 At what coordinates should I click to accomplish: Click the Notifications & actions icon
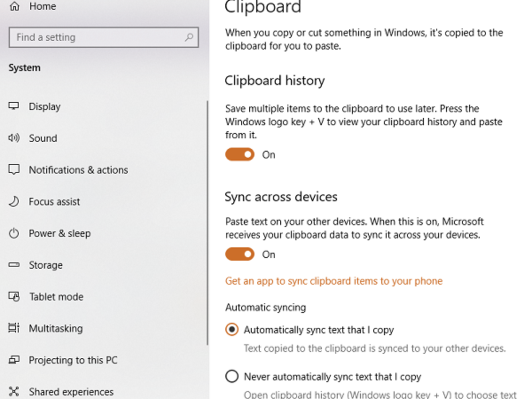coord(14,170)
